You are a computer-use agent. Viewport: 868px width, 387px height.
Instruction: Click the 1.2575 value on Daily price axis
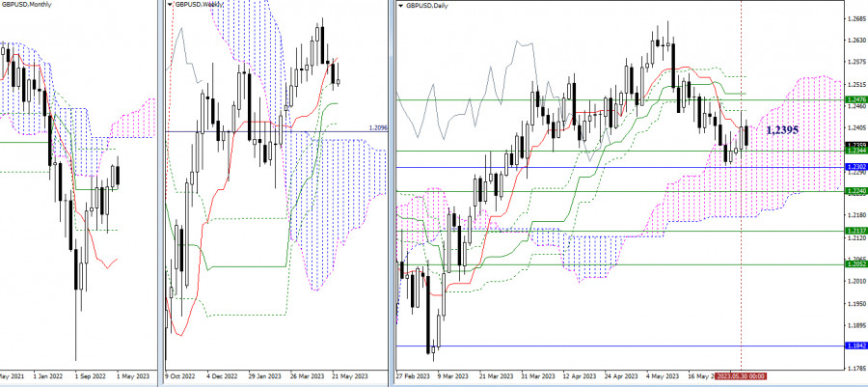tap(857, 62)
